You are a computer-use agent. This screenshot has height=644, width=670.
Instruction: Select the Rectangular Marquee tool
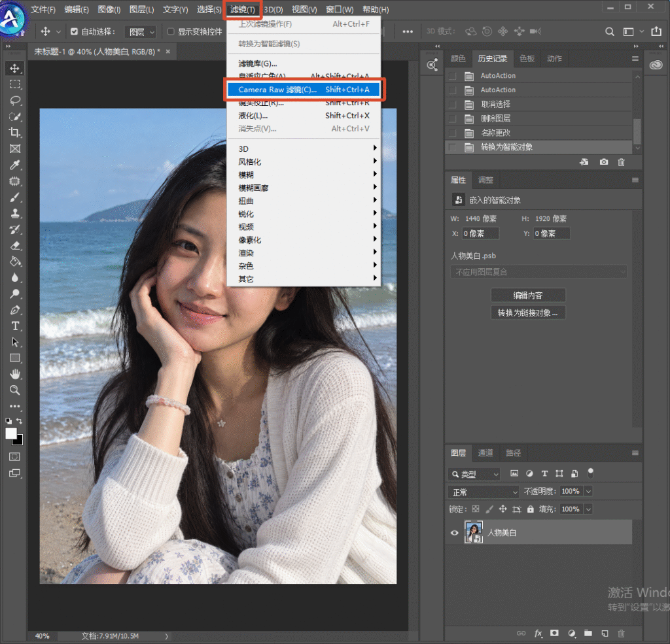point(15,84)
